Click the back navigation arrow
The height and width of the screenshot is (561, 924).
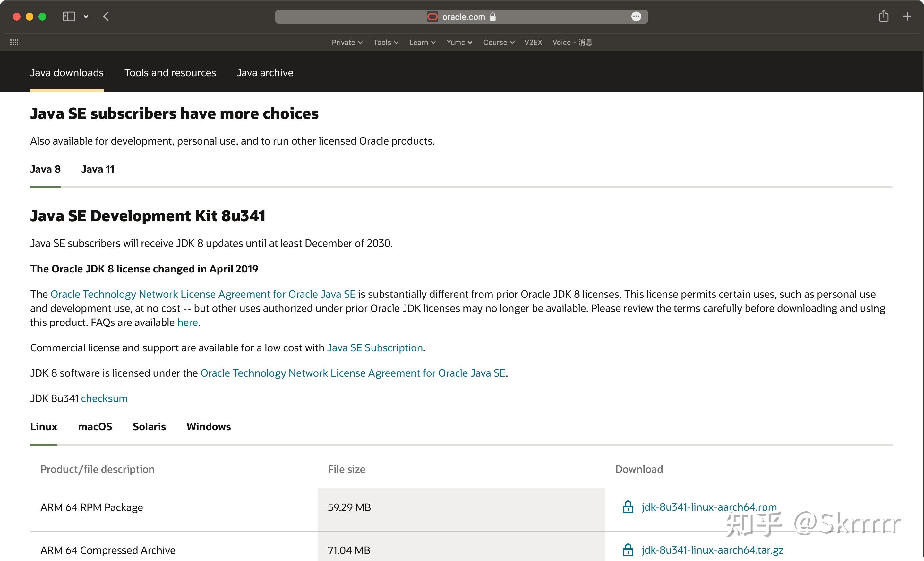coord(106,16)
